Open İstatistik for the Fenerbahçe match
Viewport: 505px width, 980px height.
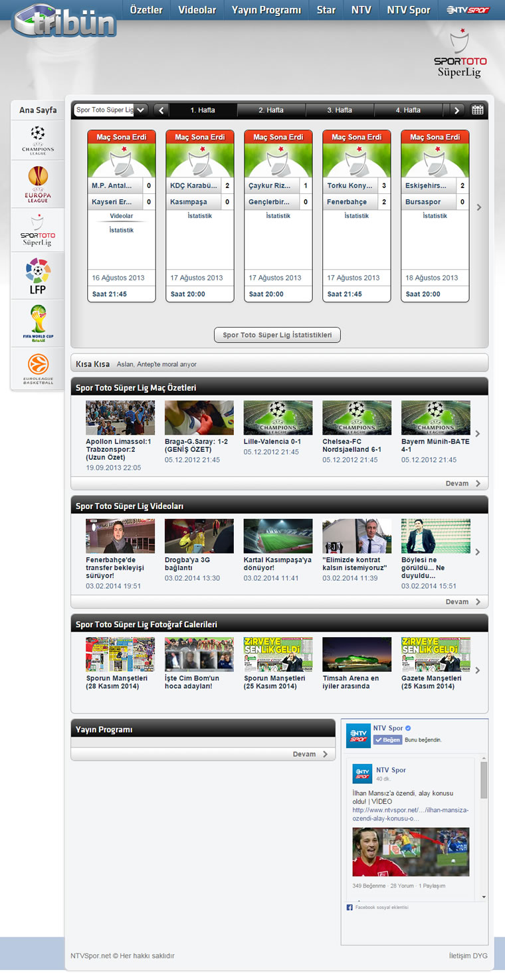tap(357, 216)
